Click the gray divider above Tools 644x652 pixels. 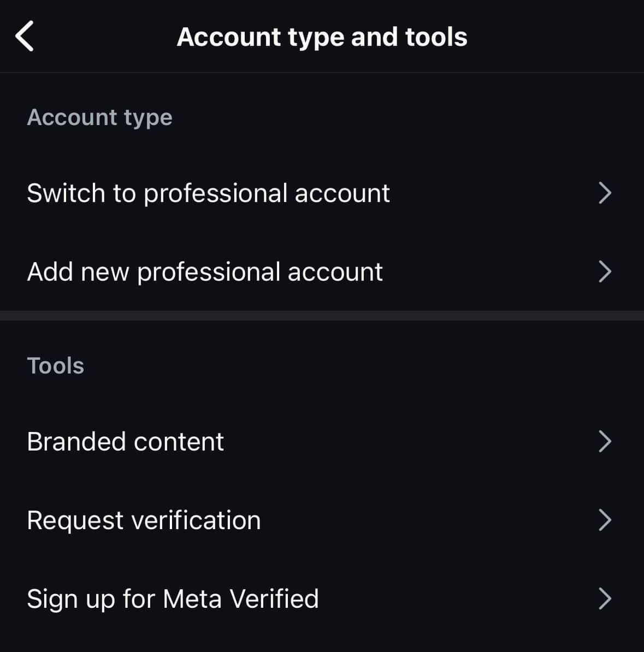[x=322, y=316]
